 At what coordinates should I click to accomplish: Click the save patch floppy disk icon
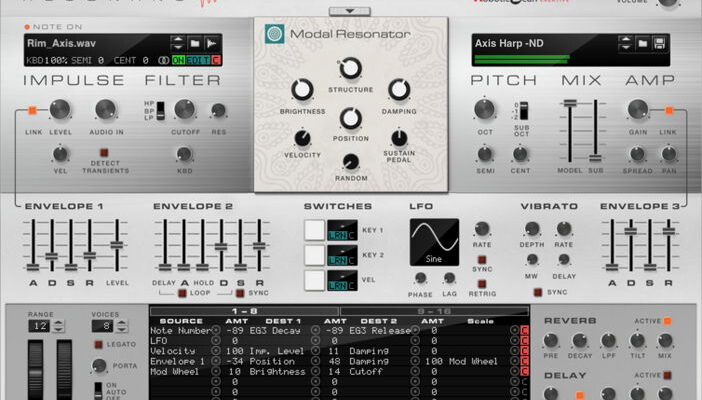tap(658, 43)
